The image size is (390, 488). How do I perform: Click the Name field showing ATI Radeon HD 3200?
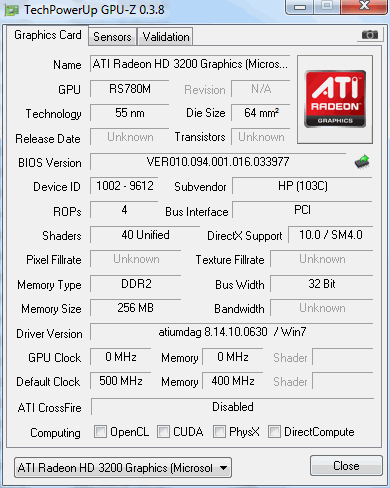190,64
